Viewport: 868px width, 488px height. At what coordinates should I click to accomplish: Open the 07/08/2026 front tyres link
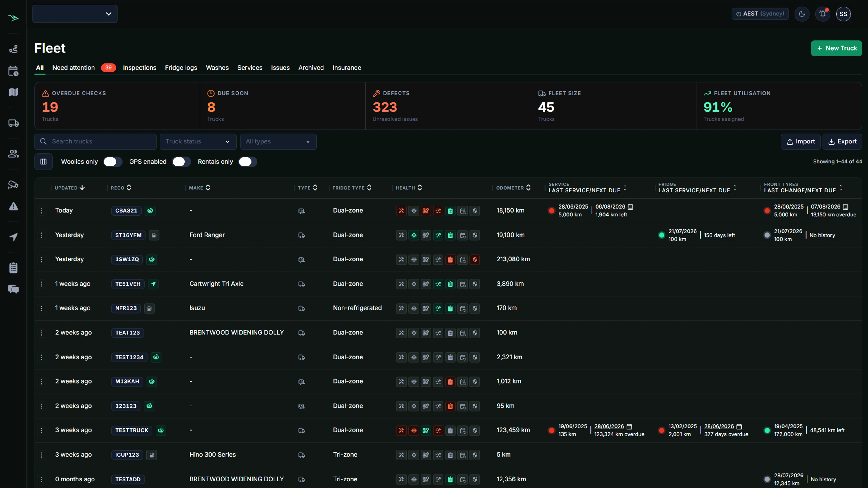pyautogui.click(x=825, y=207)
